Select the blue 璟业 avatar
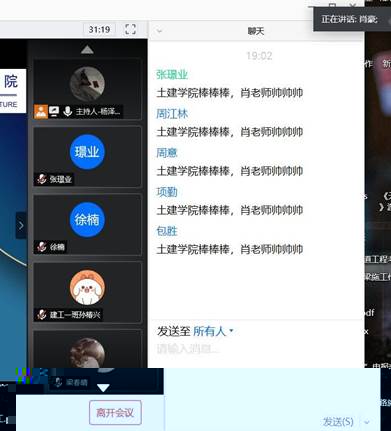 (87, 152)
